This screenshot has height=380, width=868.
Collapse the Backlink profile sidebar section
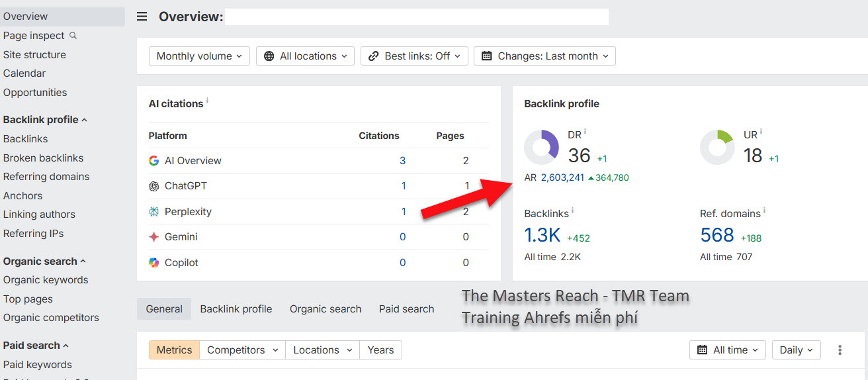pos(45,120)
